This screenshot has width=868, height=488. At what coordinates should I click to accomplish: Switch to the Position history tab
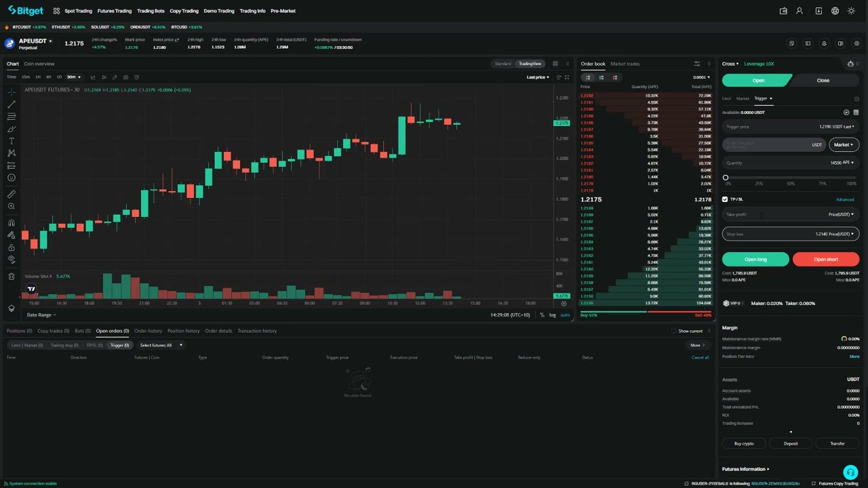pos(183,331)
